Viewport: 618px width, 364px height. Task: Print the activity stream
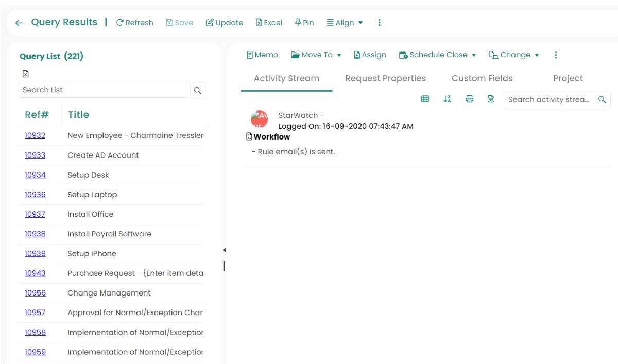click(x=469, y=99)
